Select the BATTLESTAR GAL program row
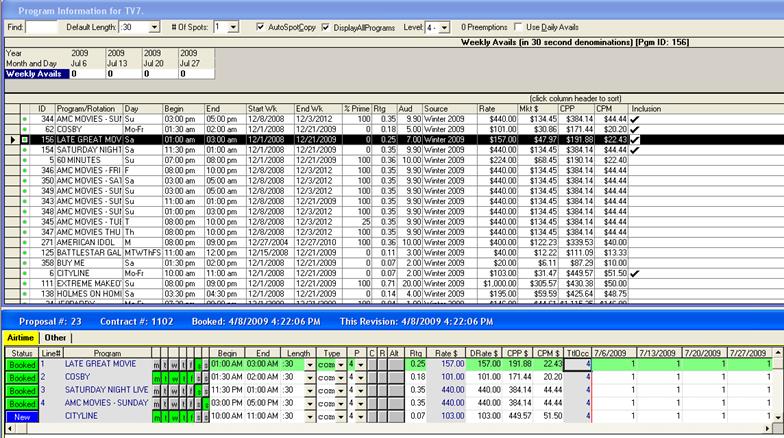Screen dimensions: 784x438 click(89, 253)
